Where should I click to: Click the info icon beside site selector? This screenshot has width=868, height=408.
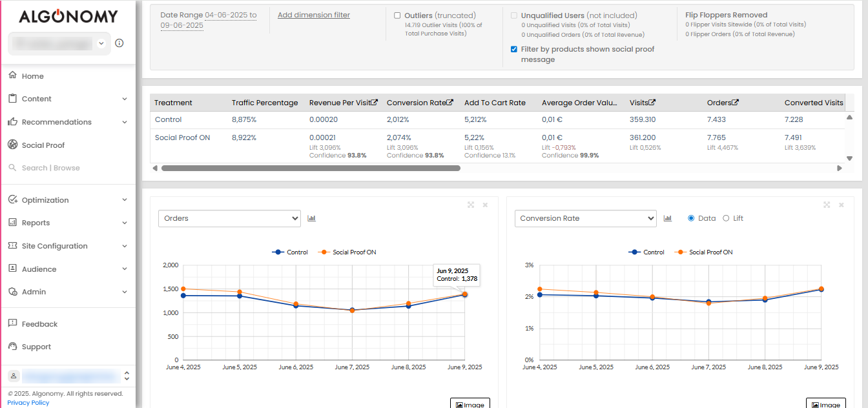119,43
